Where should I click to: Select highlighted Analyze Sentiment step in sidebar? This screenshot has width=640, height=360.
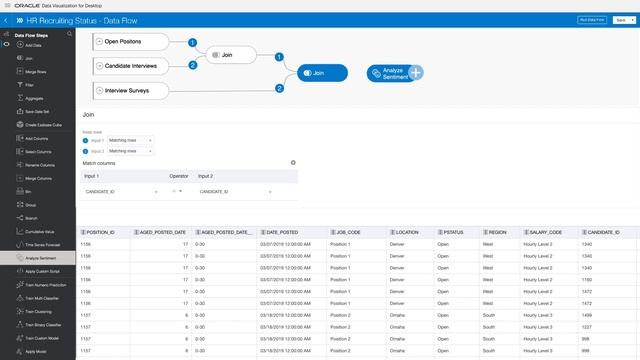point(38,258)
